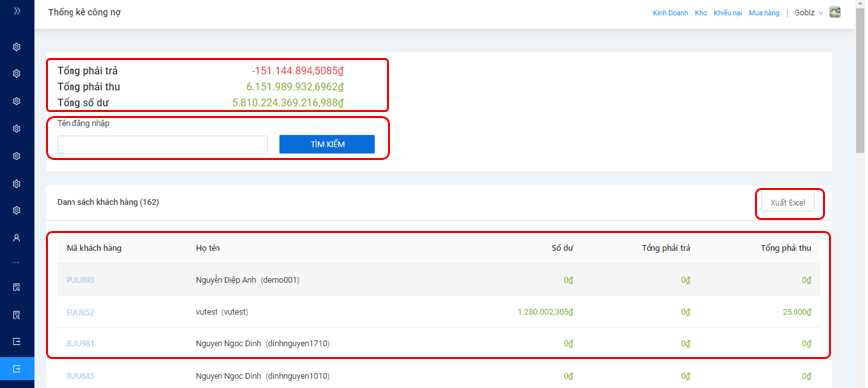Image resolution: width=868 pixels, height=388 pixels.
Task: Open the Khiếu nại section
Action: pos(727,13)
